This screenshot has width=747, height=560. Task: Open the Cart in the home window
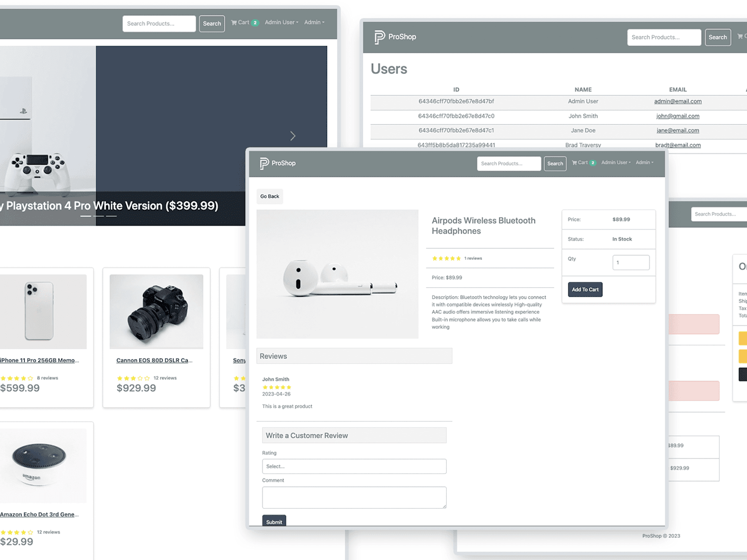point(245,22)
